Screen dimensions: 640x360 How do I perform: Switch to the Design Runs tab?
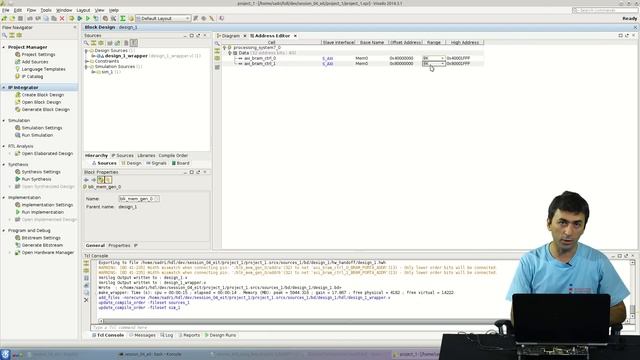point(220,335)
